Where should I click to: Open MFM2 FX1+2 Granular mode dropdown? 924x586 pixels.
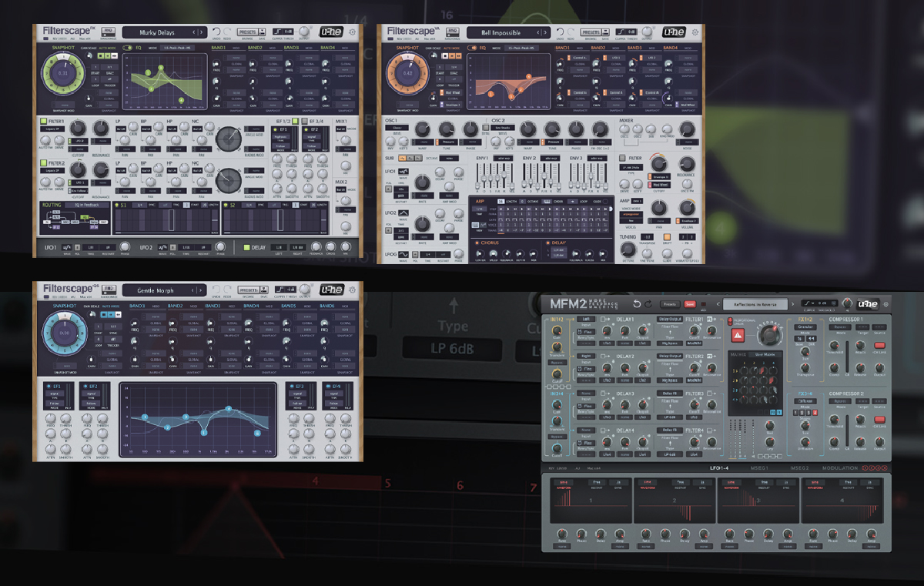tap(805, 327)
